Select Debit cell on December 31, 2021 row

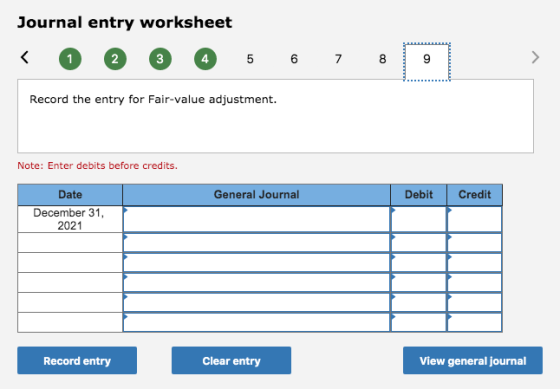click(419, 219)
